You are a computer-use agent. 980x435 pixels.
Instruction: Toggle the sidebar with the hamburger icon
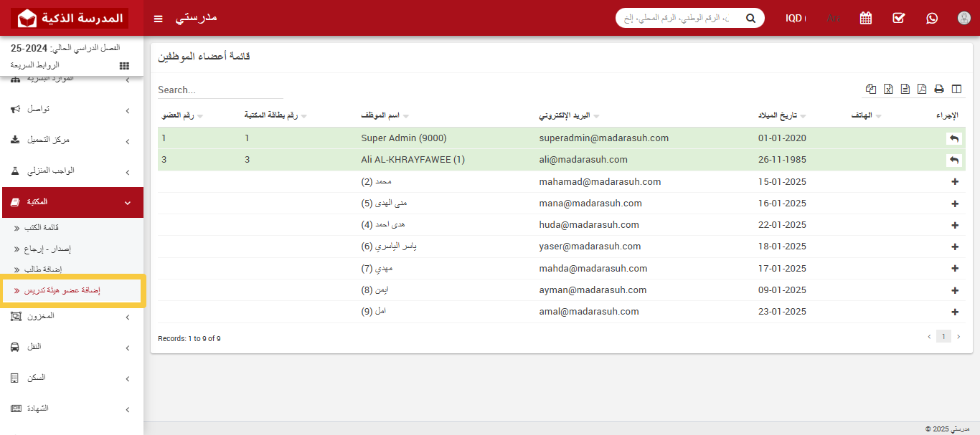159,18
